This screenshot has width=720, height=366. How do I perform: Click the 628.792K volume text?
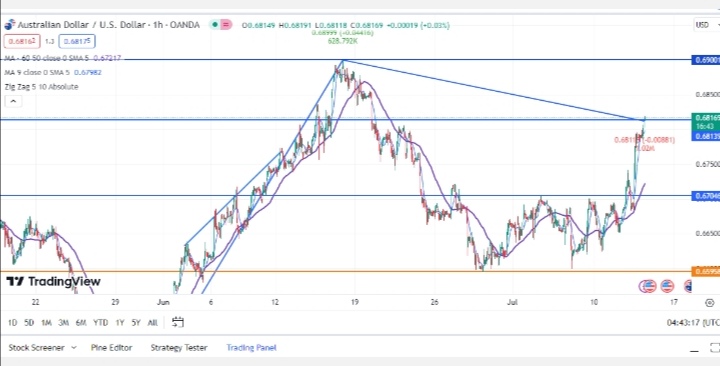coord(343,41)
